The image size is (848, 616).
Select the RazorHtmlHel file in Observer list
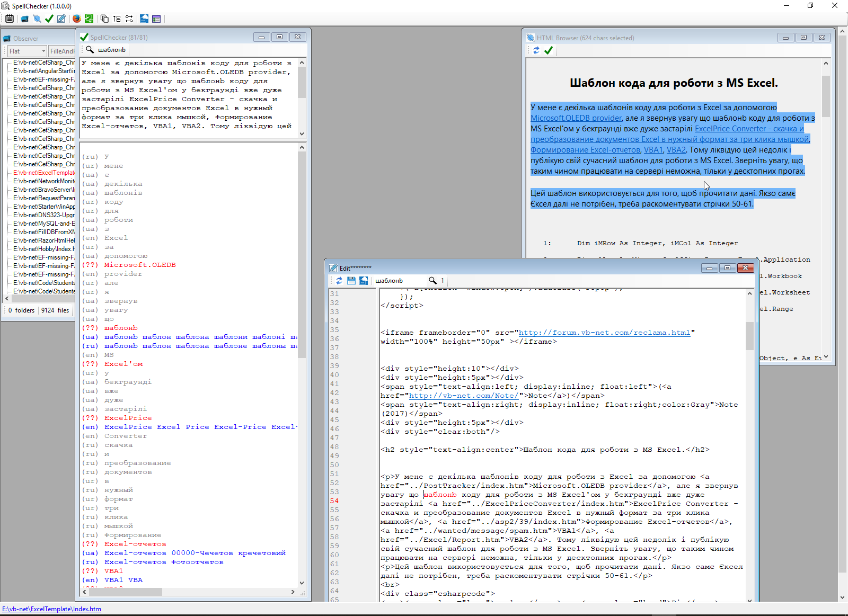tap(44, 240)
